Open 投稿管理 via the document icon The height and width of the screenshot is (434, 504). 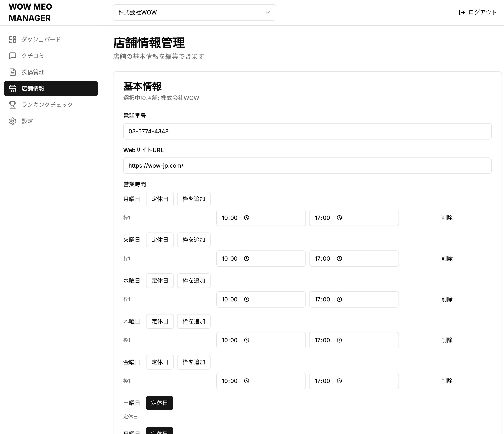13,72
